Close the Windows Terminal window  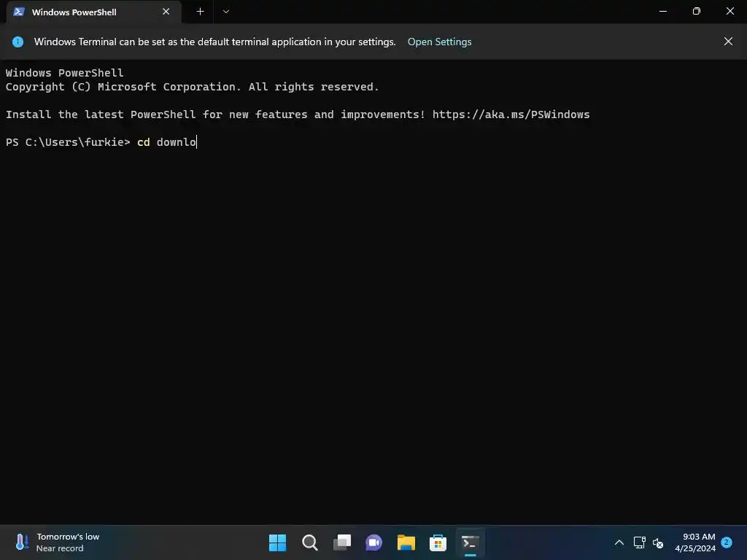(729, 11)
